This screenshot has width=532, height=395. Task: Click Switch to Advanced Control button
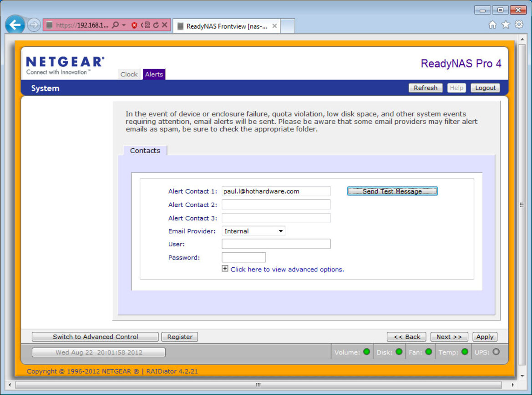(95, 337)
